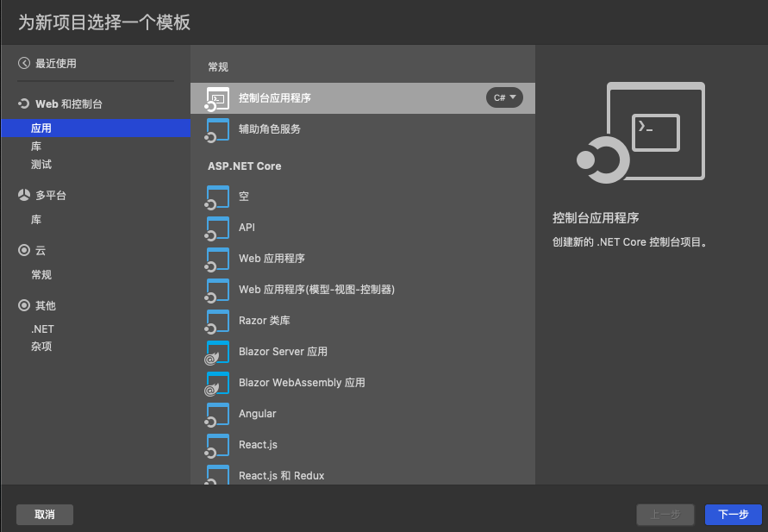
Task: Choose the 控制台应用程序 template row
Action: pos(362,98)
